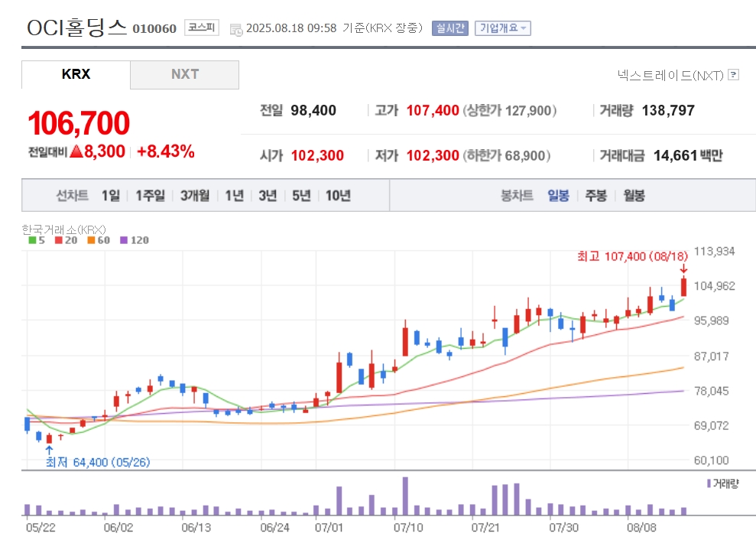Select the 월봉 monthly candle chart

pyautogui.click(x=634, y=196)
